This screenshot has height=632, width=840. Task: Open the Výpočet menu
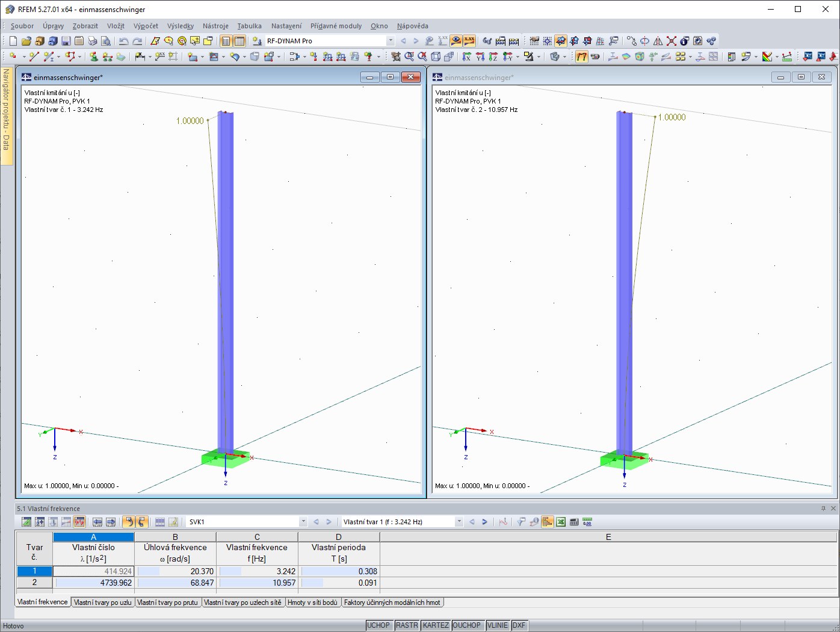pos(146,26)
